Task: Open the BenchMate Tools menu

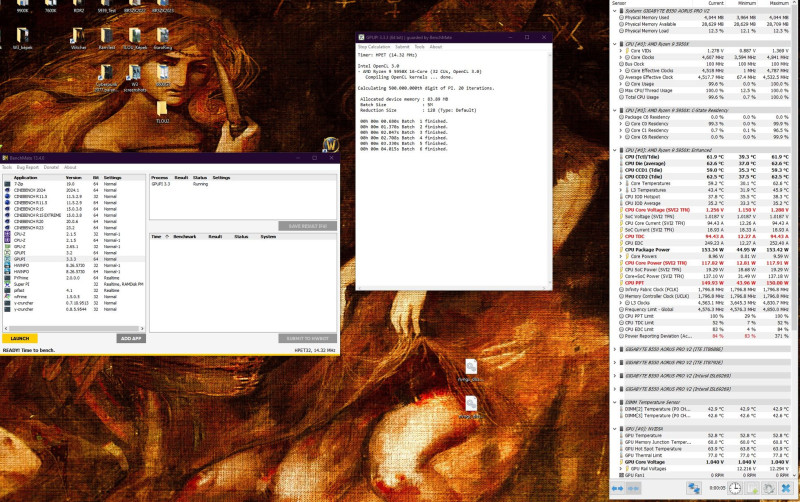Action: (x=7, y=167)
